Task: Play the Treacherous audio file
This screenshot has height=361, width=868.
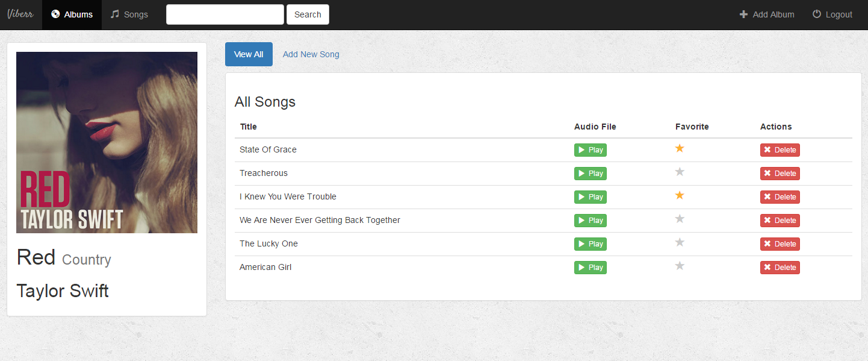Action: 590,174
